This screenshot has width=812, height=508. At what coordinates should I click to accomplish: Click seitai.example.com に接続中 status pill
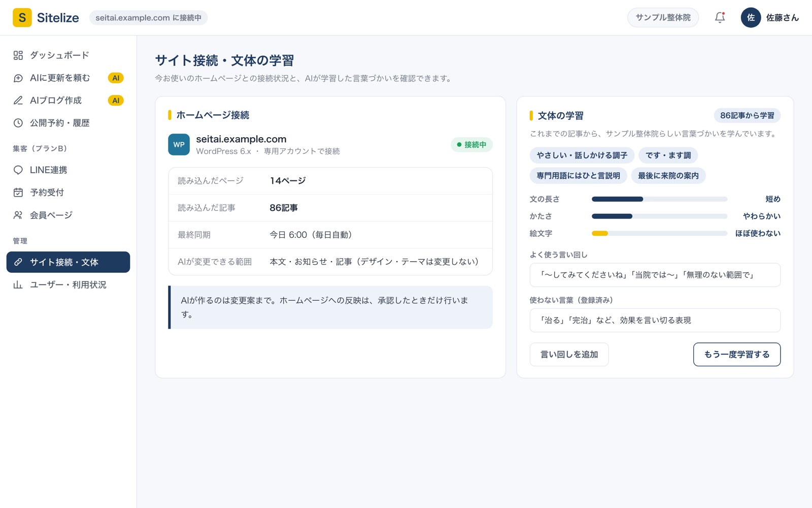[148, 18]
